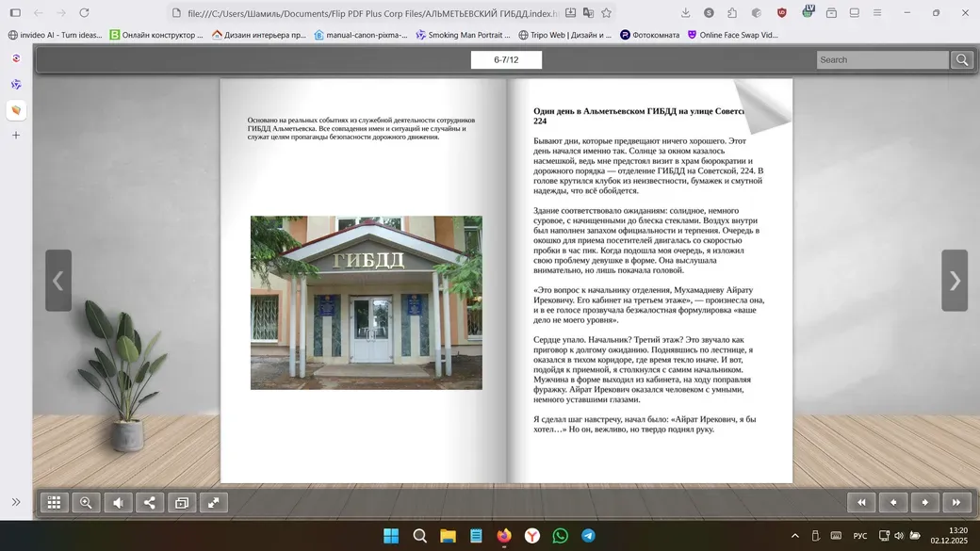Click the search magnifier button
This screenshot has width=980, height=551.
962,60
